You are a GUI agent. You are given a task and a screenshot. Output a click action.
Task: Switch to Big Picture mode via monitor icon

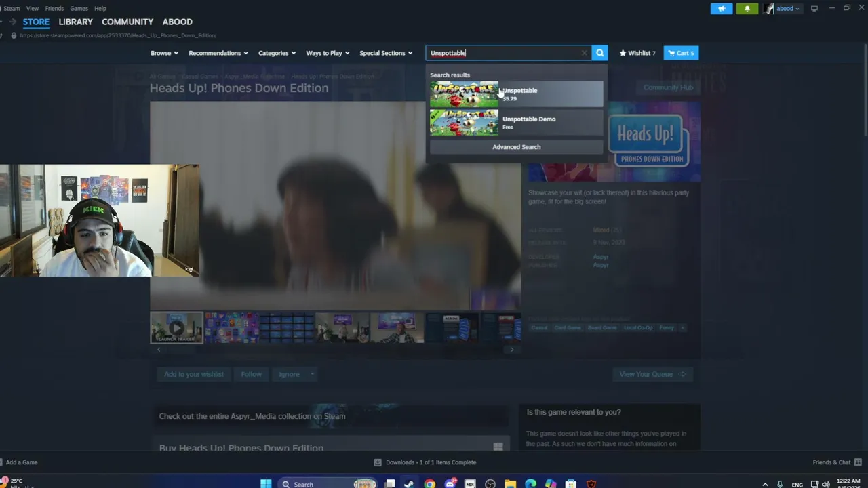[814, 9]
